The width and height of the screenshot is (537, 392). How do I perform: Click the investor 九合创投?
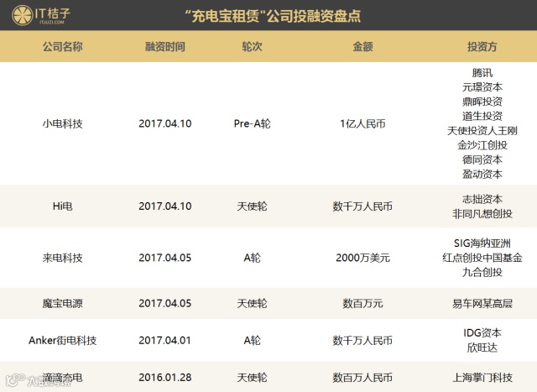[482, 272]
